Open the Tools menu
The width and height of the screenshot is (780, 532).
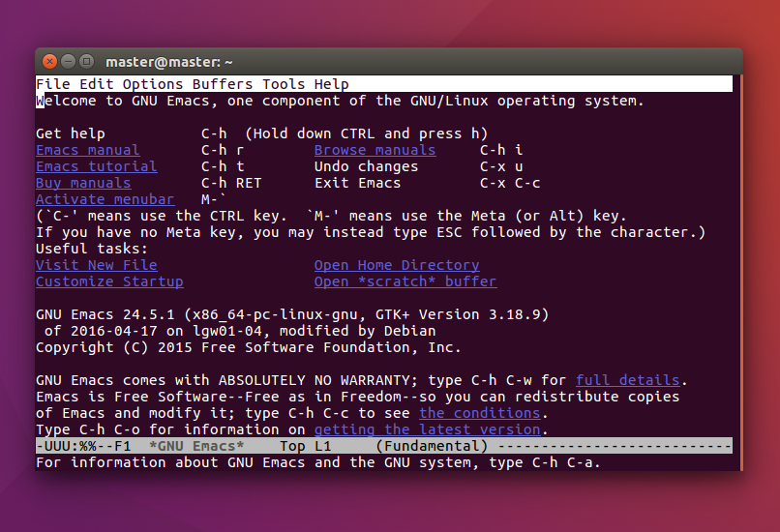point(284,84)
